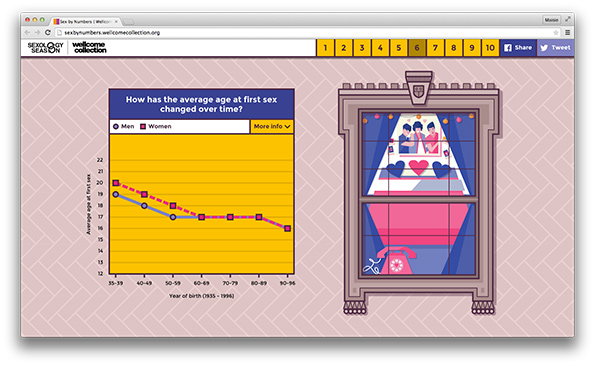Bookmark the page with the star icon

click(556, 33)
